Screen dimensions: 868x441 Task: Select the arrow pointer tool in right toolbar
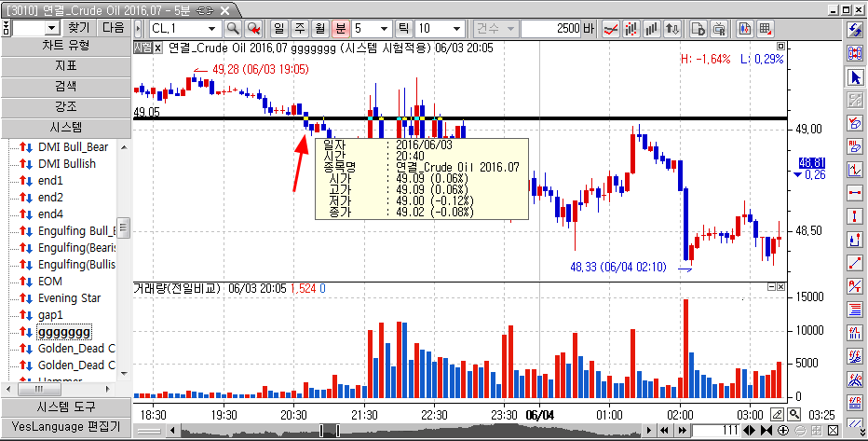pos(855,76)
